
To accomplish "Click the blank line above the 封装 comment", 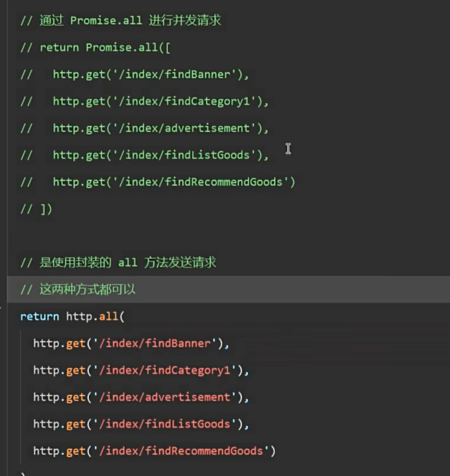I will click(x=179, y=236).
